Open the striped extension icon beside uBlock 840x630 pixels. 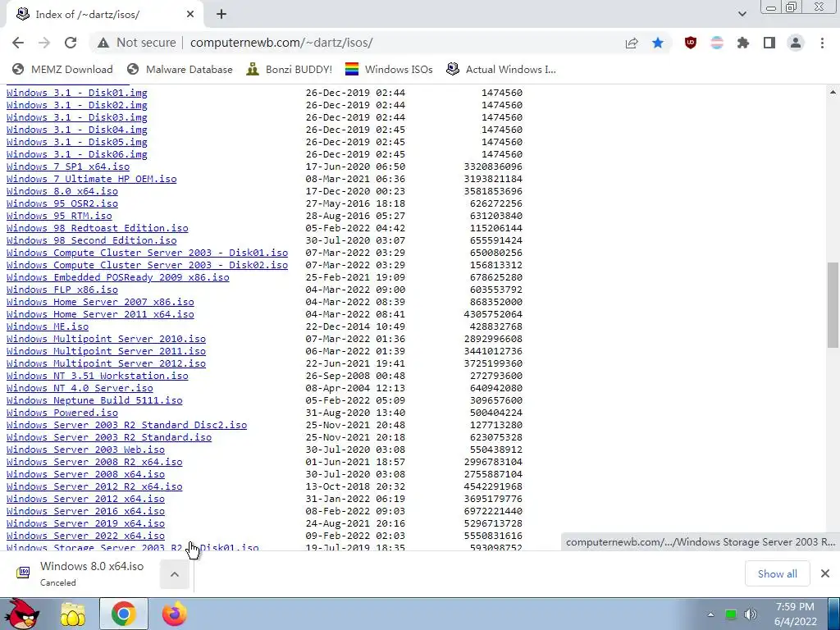coord(717,43)
